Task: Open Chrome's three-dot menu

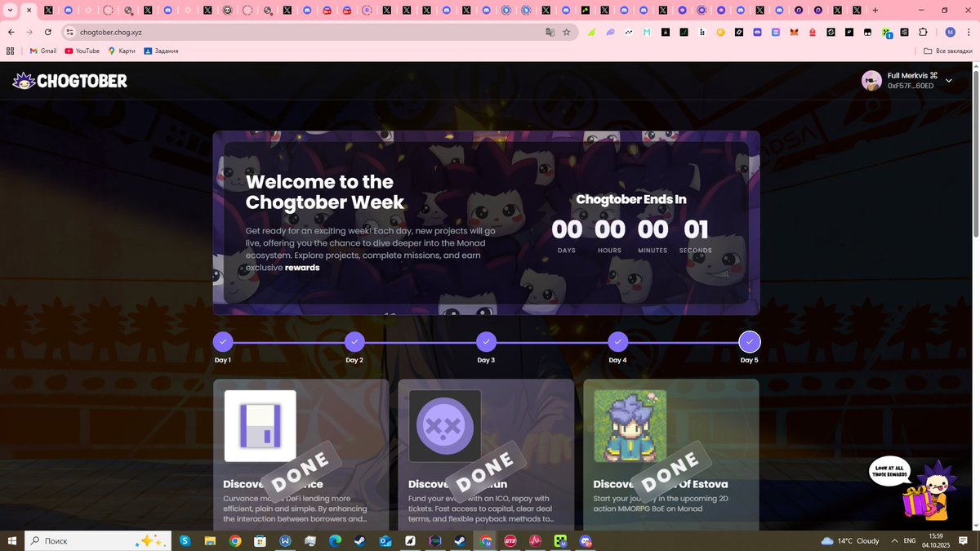Action: (969, 32)
